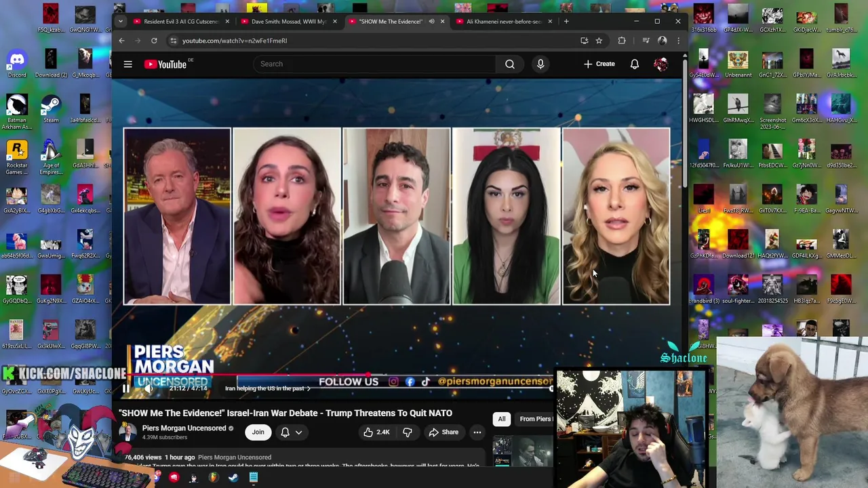The width and height of the screenshot is (868, 488).
Task: Open the Batman Arkham desktop shortcut
Action: 17,113
